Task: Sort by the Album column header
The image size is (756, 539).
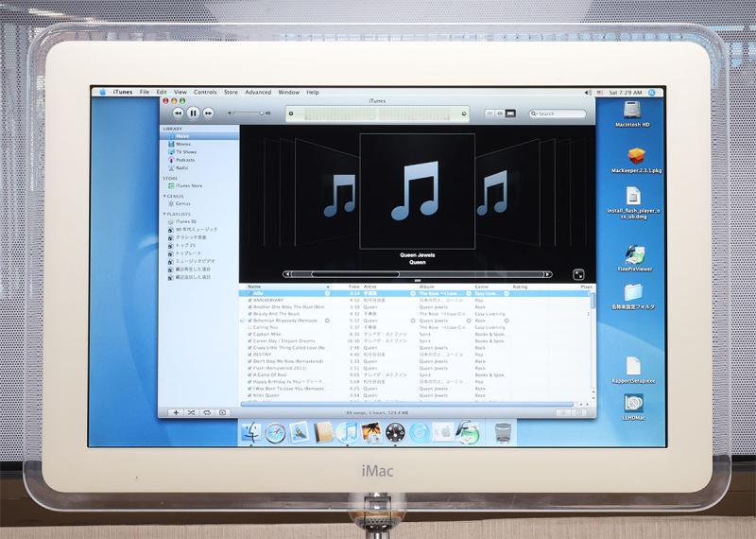Action: tap(444, 287)
